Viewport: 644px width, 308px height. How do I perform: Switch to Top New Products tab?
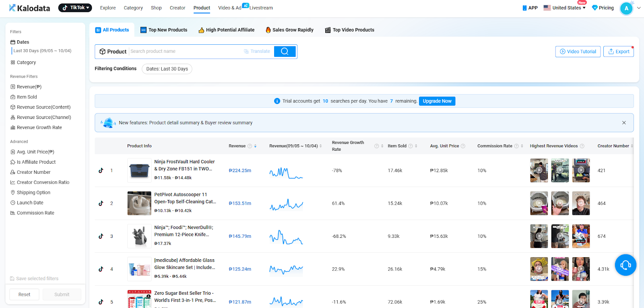(164, 30)
